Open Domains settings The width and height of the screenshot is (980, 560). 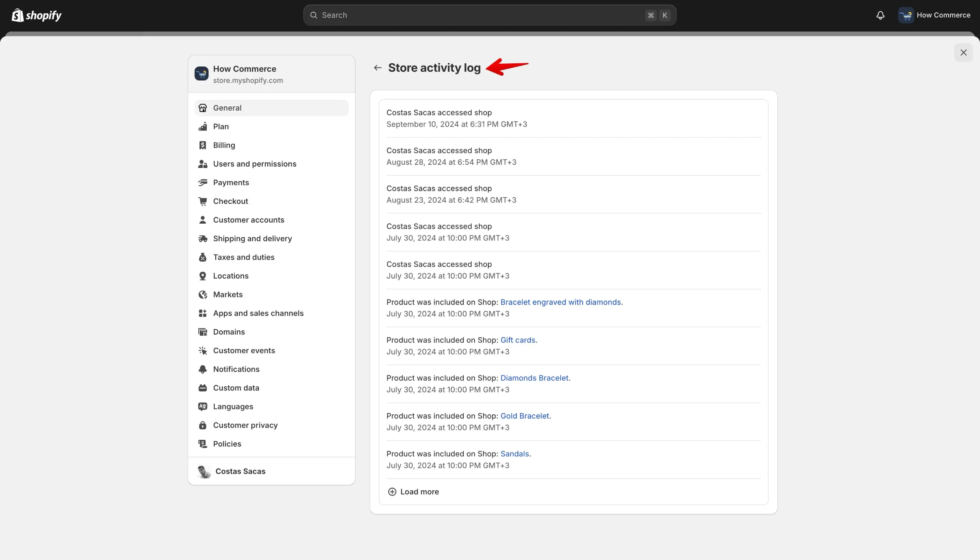coord(272,332)
